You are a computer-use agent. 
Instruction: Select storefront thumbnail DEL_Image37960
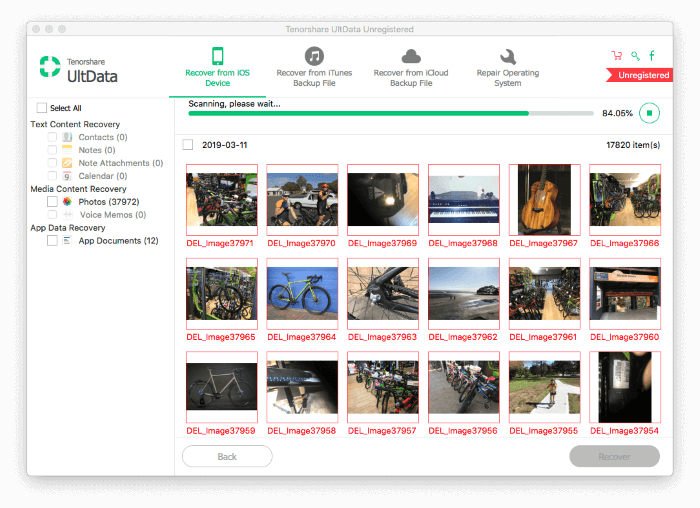(625, 294)
